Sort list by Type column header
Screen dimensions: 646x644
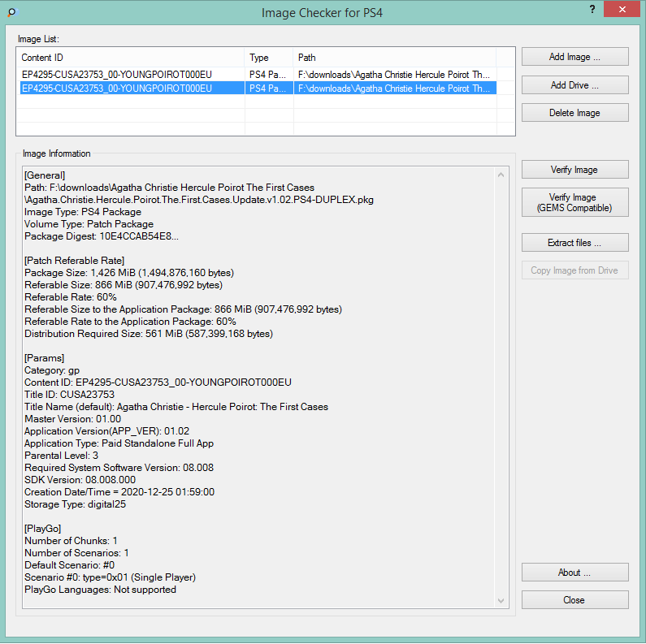tap(269, 58)
